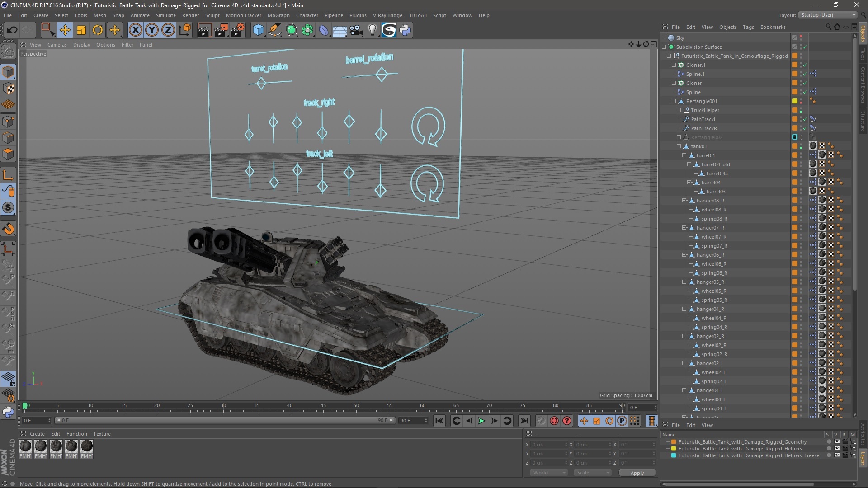Screen dimensions: 868x488
Task: Activate the Rotate tool
Action: pyautogui.click(x=98, y=30)
